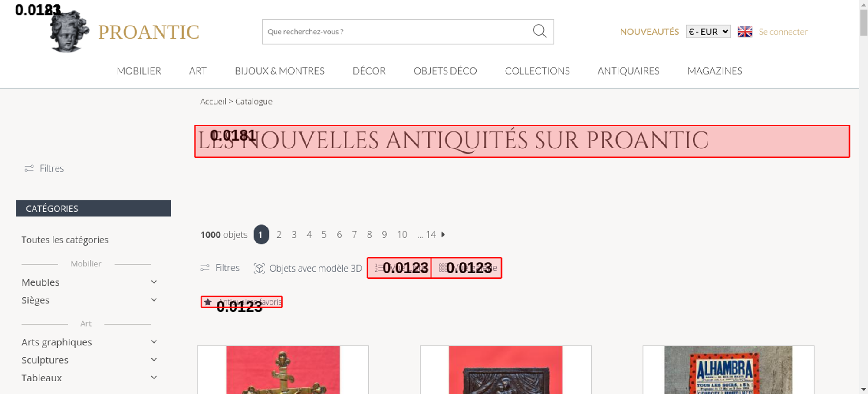Click the search magnifier icon
868x394 pixels.
tap(539, 31)
